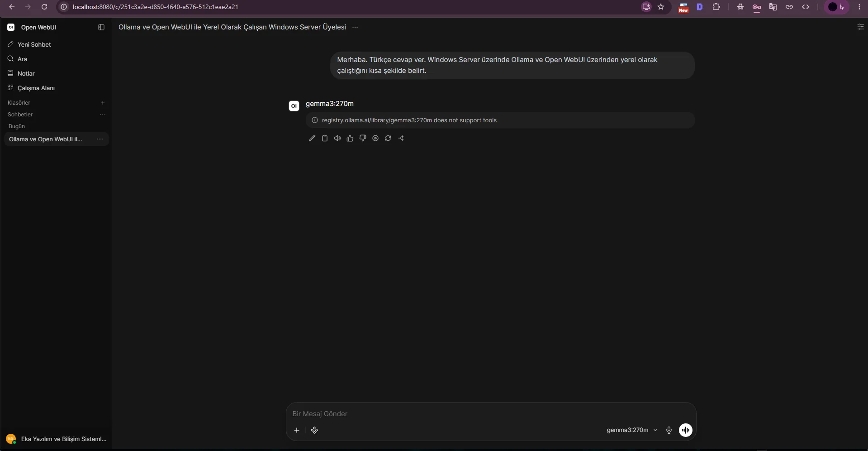
Task: Regenerate the response with refresh icon
Action: click(388, 139)
